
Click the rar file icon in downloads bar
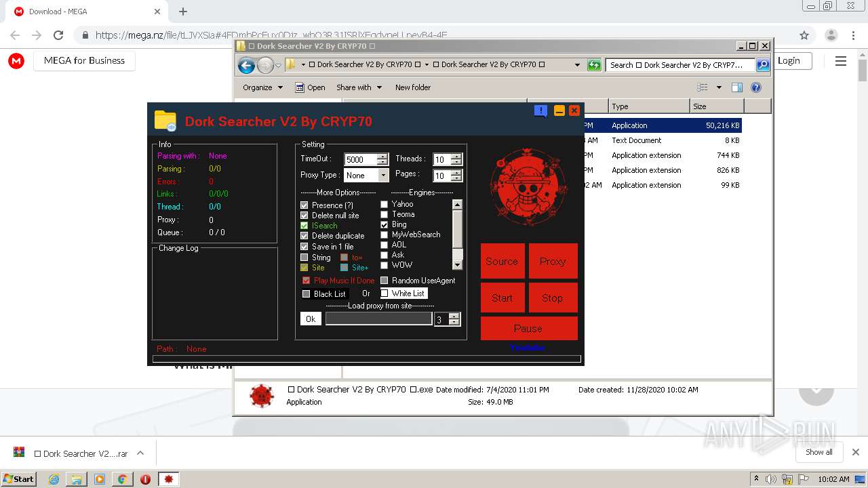[x=20, y=453]
